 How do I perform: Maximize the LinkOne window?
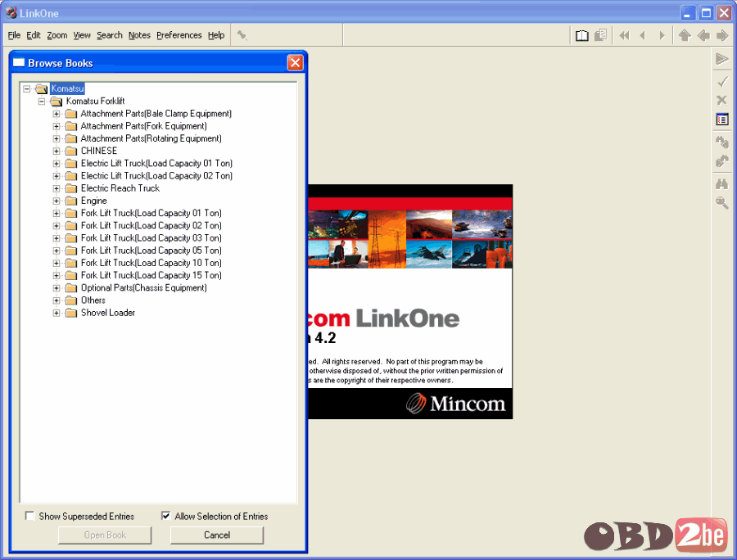(706, 12)
